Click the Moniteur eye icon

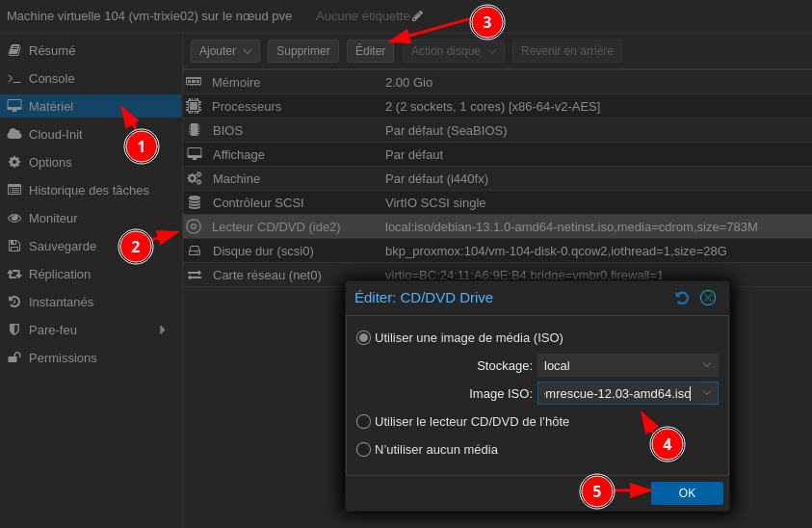tap(14, 218)
